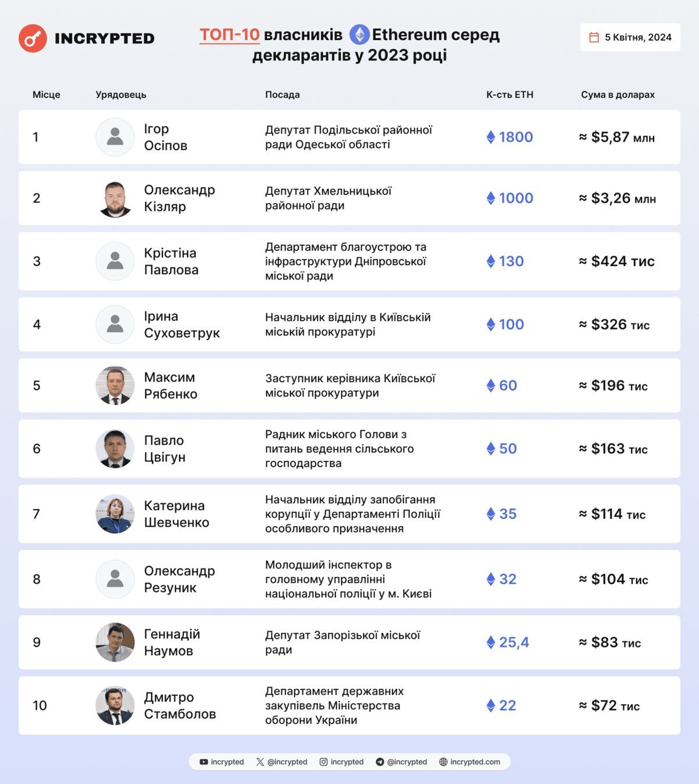This screenshot has width=699, height=784.
Task: Click the ETH icon next to 1800
Action: pyautogui.click(x=491, y=137)
